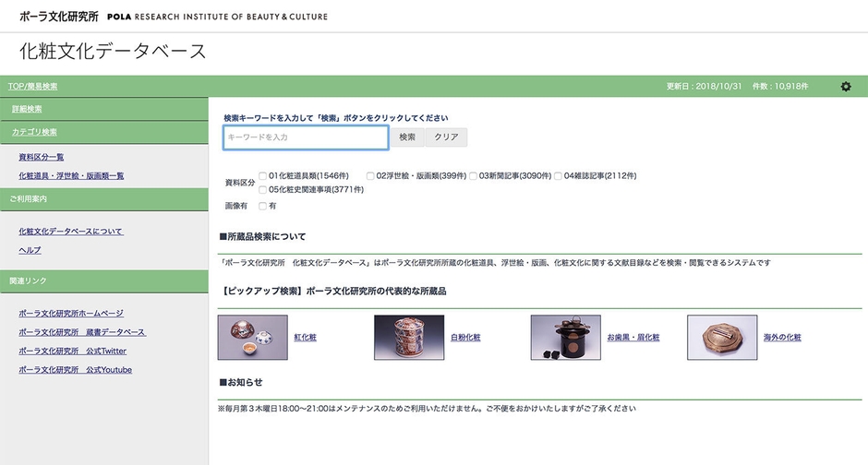Viewport: 868px width, 465px height.
Task: Enable the 04雑誌記事(2112件) checkbox
Action: coord(558,176)
